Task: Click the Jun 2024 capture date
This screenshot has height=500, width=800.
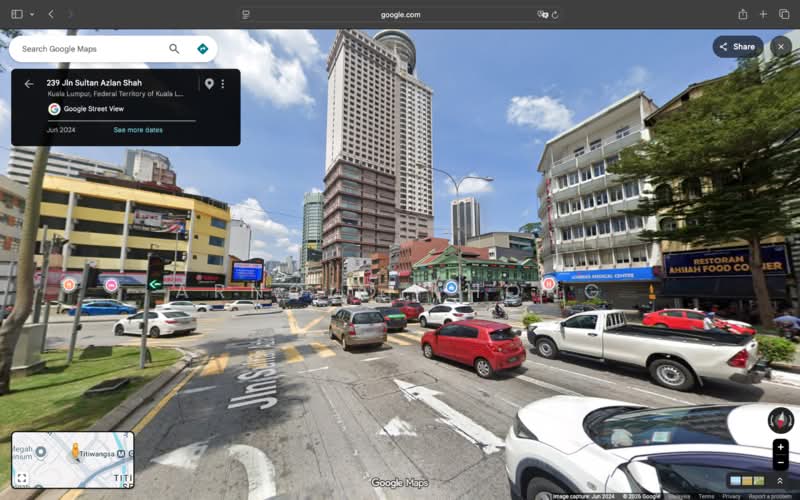Action: pyautogui.click(x=61, y=130)
